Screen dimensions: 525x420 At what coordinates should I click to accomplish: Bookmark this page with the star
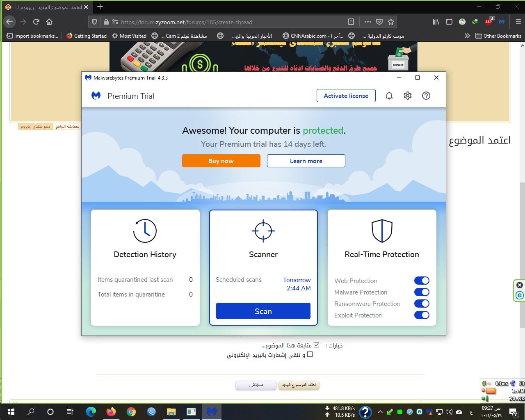pyautogui.click(x=391, y=22)
